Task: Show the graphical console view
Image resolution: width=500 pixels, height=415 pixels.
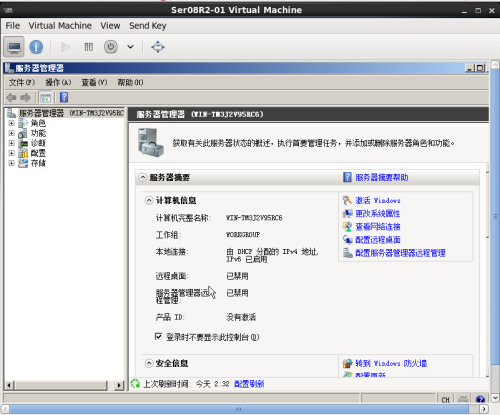Action: 14,47
